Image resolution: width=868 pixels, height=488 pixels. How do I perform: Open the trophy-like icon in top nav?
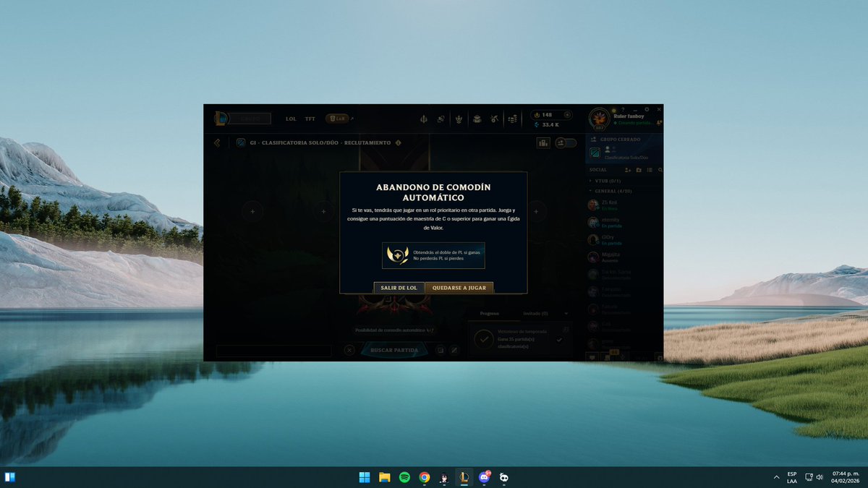(x=459, y=119)
